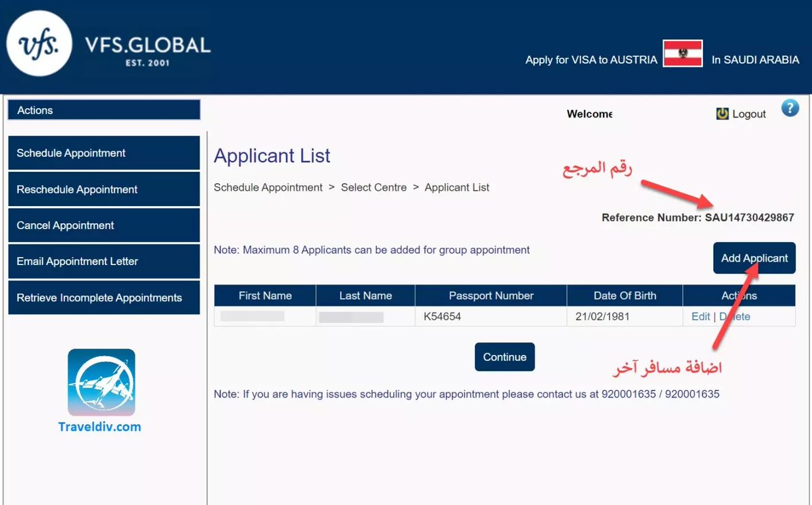Click the Last Name column header
The height and width of the screenshot is (505, 812).
tap(365, 295)
